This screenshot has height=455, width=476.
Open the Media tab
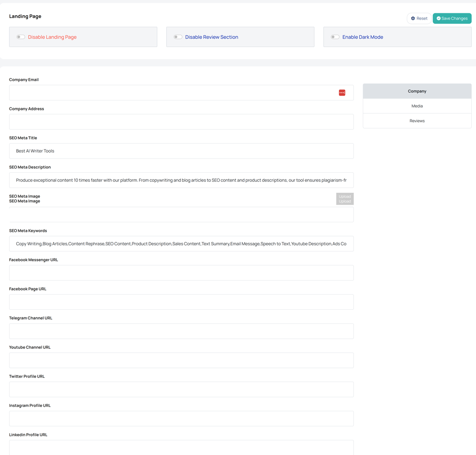(417, 106)
